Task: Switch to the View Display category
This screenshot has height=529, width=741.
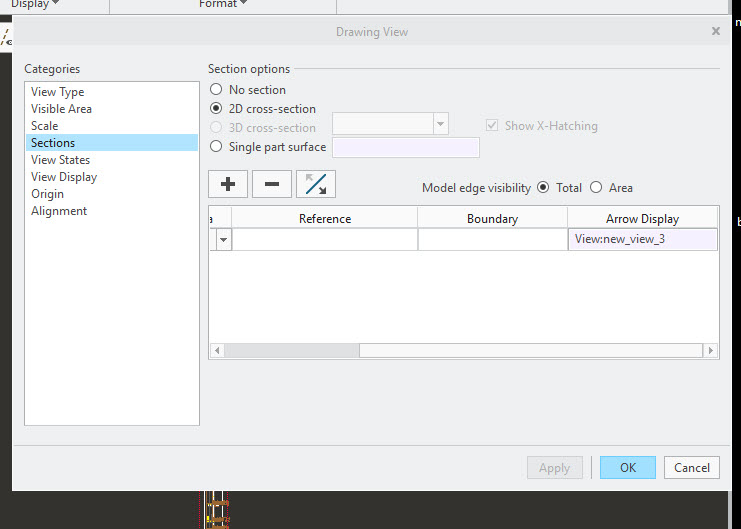Action: tap(64, 177)
